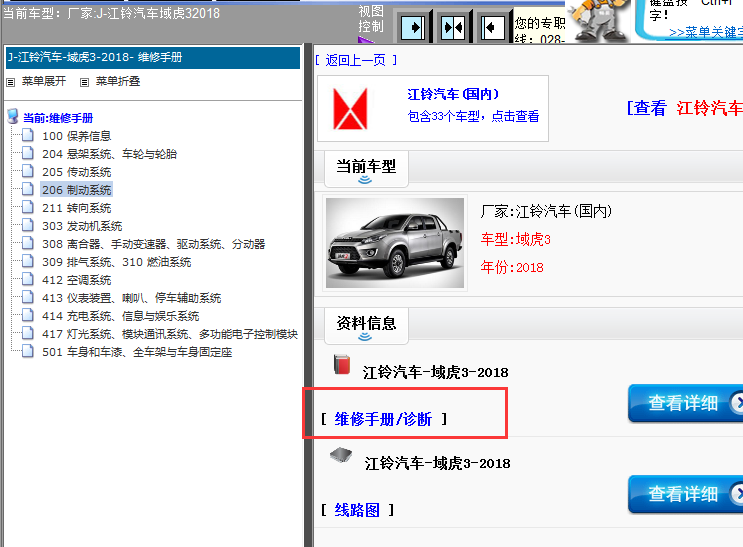
Task: Select the 当前车型 tab
Action: [366, 169]
